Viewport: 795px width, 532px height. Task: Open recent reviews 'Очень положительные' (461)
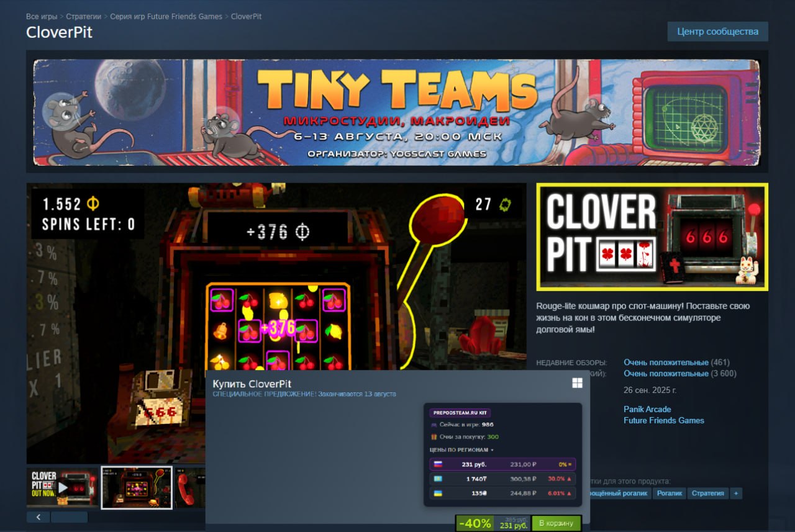point(666,363)
